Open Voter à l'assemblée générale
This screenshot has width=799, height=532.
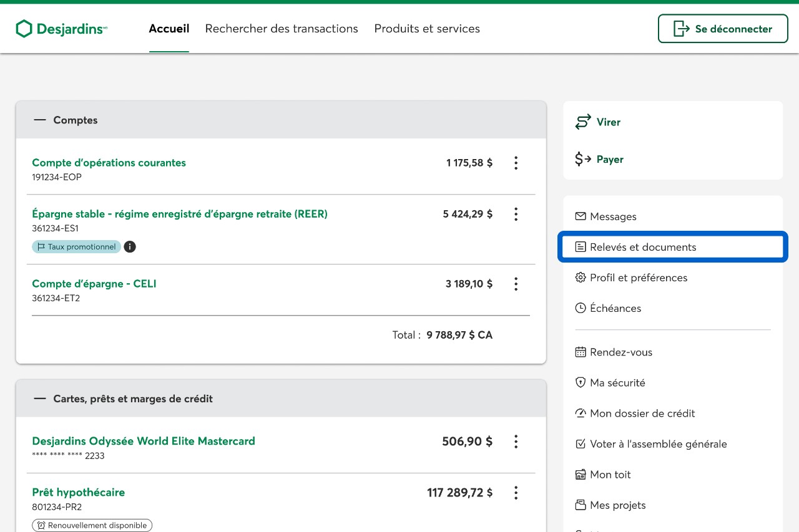pos(658,444)
